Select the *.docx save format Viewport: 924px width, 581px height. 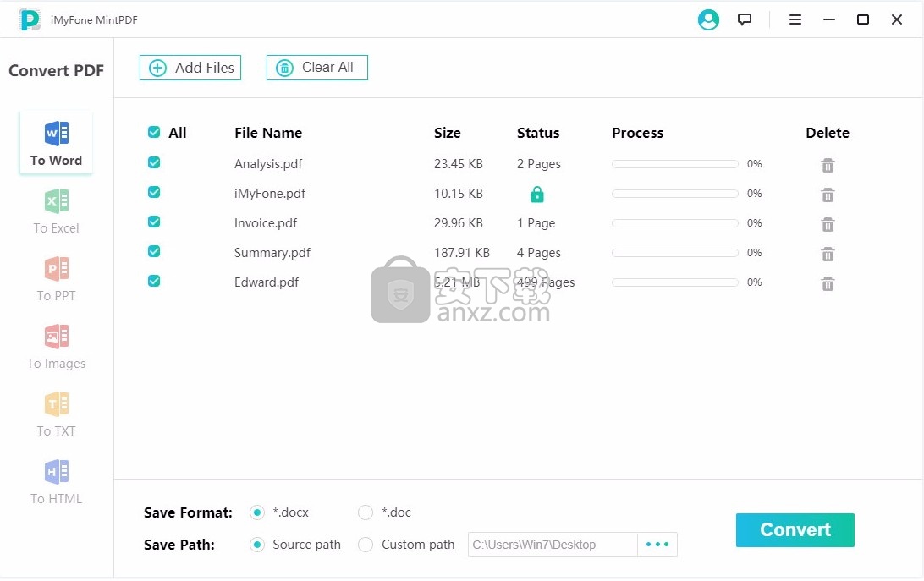tap(257, 512)
